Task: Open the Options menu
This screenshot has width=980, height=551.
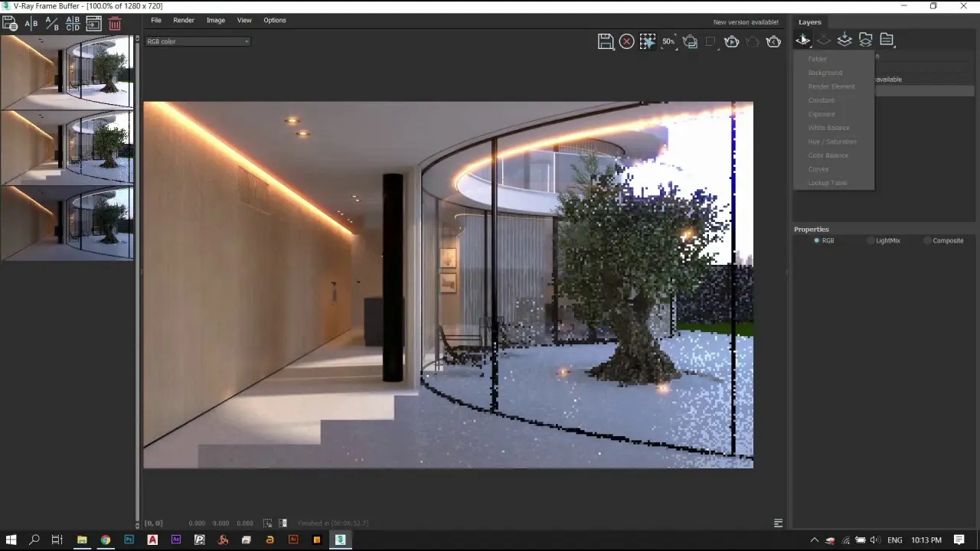Action: pyautogui.click(x=275, y=20)
